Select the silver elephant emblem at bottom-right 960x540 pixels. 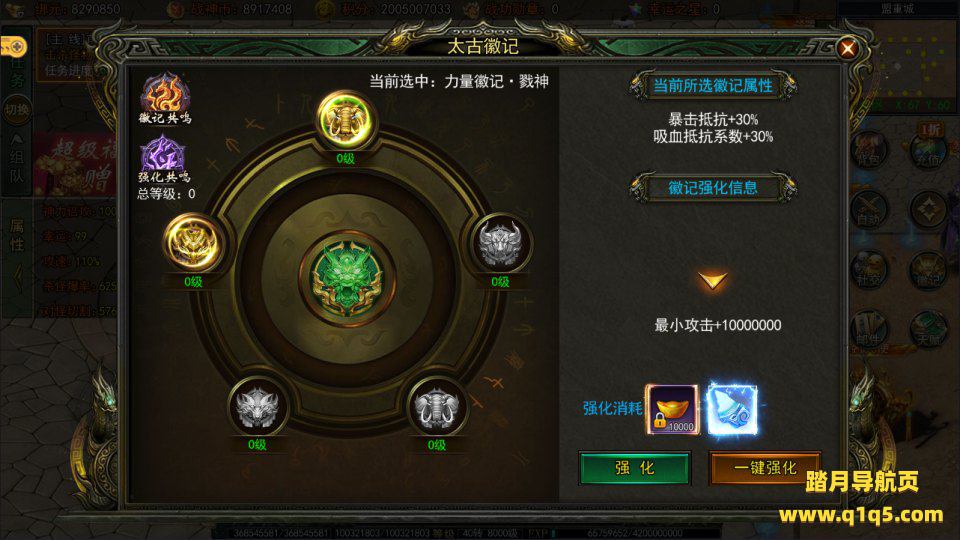tap(437, 407)
